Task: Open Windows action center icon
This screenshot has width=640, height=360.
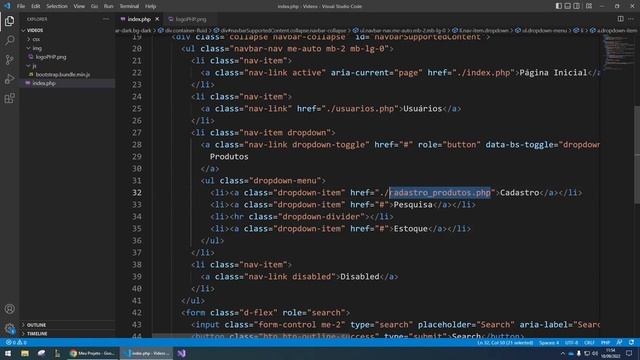Action: pos(629,353)
